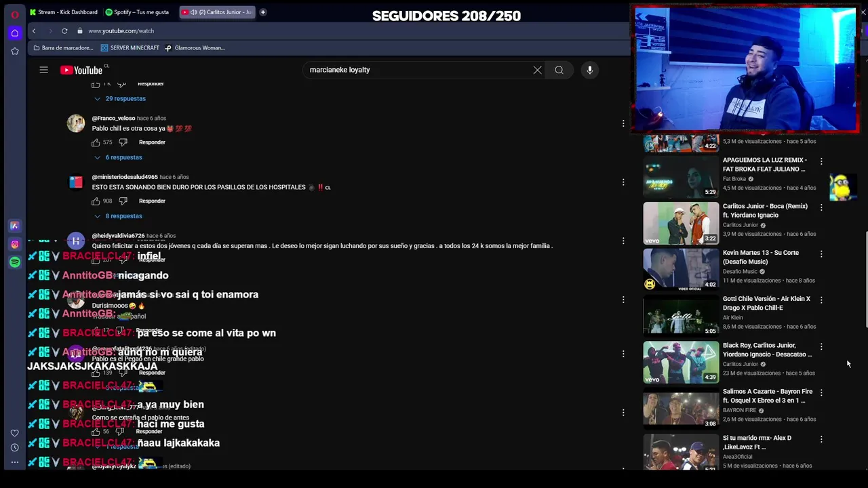The image size is (868, 488).
Task: Play Gotti Chile Versión thumbnail
Action: coord(681,316)
